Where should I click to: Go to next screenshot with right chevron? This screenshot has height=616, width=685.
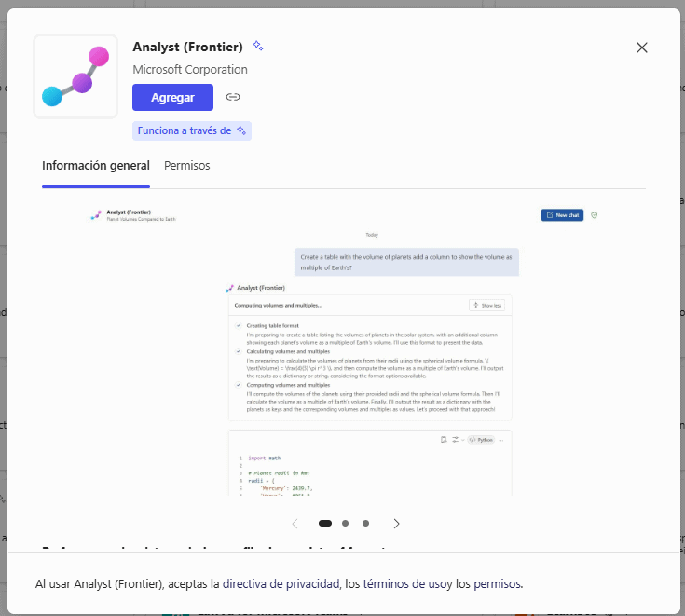[396, 524]
